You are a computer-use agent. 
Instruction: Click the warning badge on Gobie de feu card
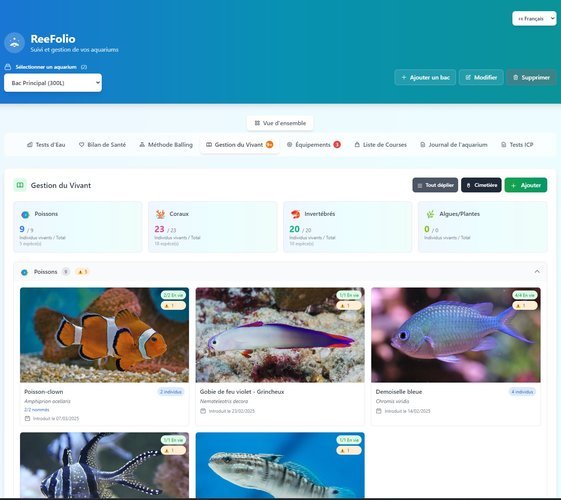point(349,305)
